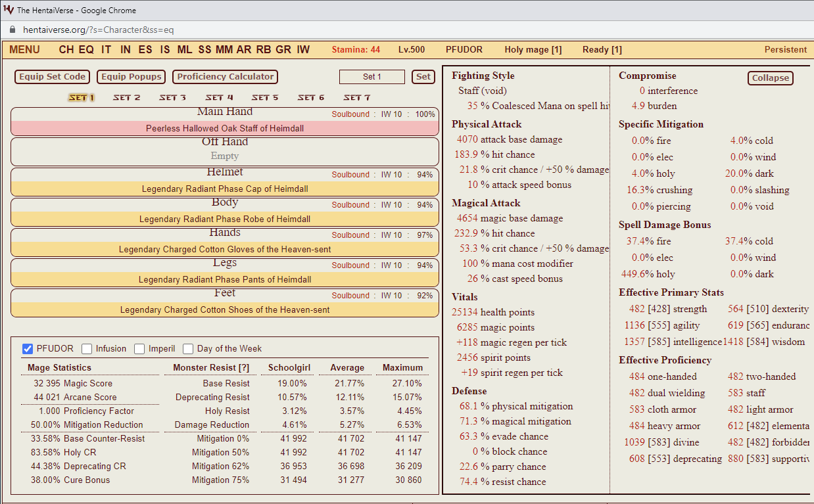The width and height of the screenshot is (814, 504).
Task: Click the padlock icon in the address bar
Action: point(11,30)
